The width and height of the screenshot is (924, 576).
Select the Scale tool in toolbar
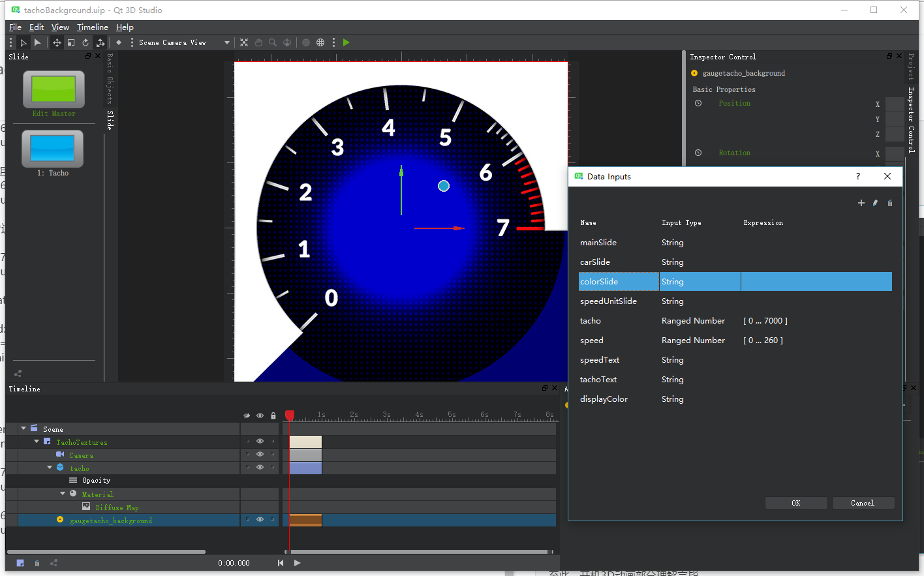point(71,42)
